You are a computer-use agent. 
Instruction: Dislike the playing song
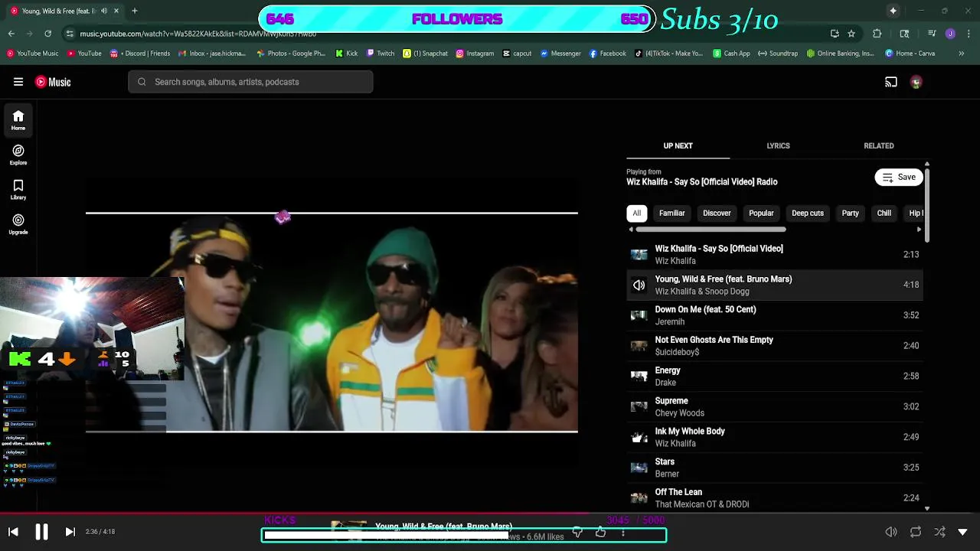coord(578,532)
